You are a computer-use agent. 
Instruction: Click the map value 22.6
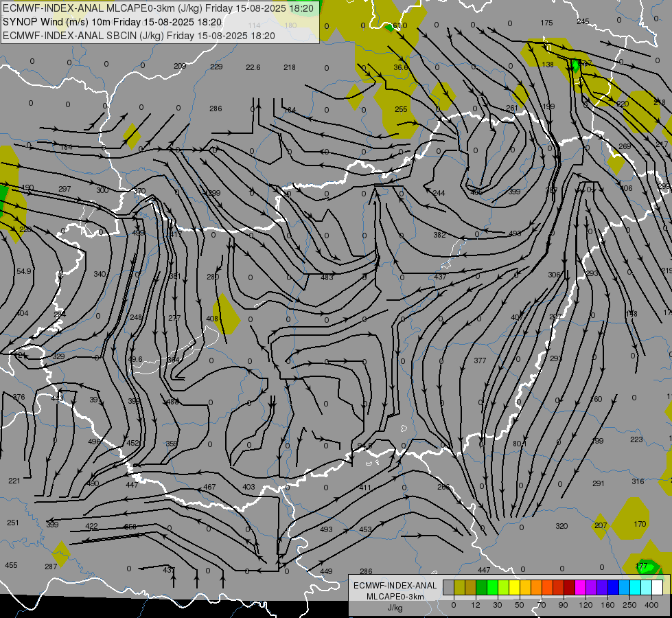253,67
